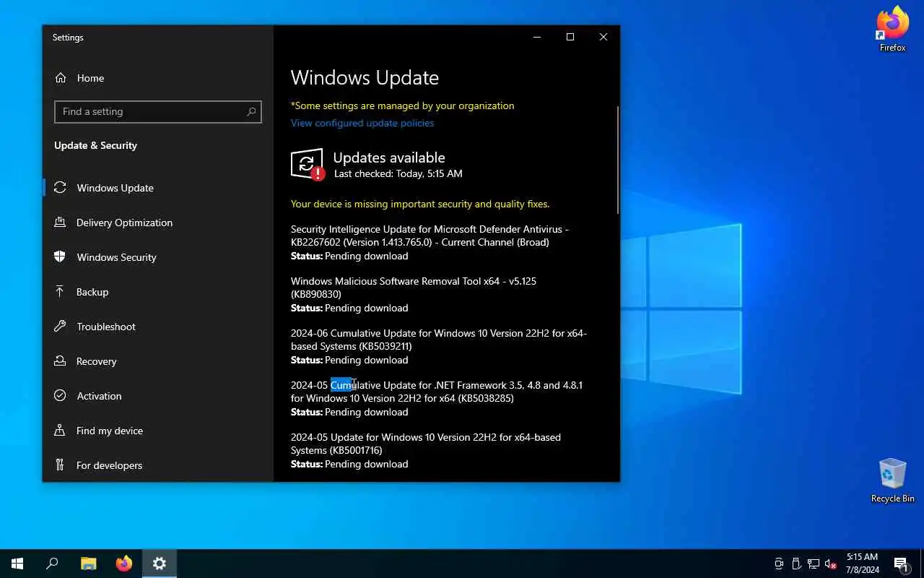
Task: Open Firefox from the desktop shortcut
Action: pos(892,29)
